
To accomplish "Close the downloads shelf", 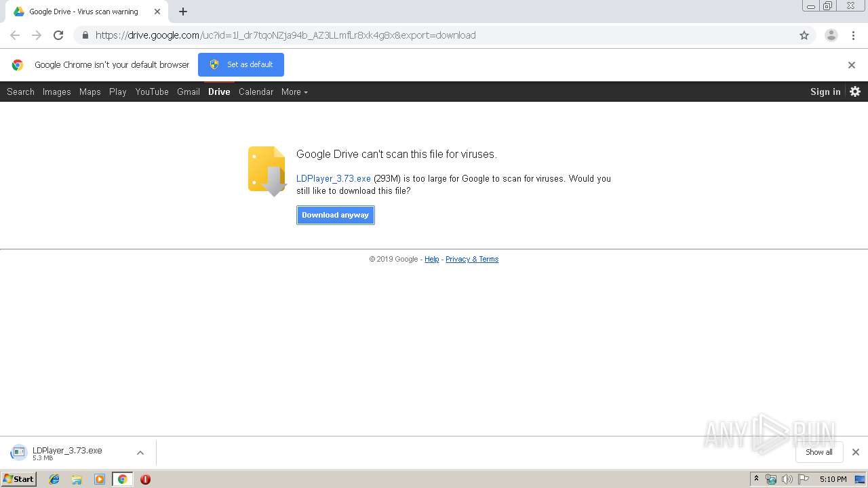I will coord(856,452).
